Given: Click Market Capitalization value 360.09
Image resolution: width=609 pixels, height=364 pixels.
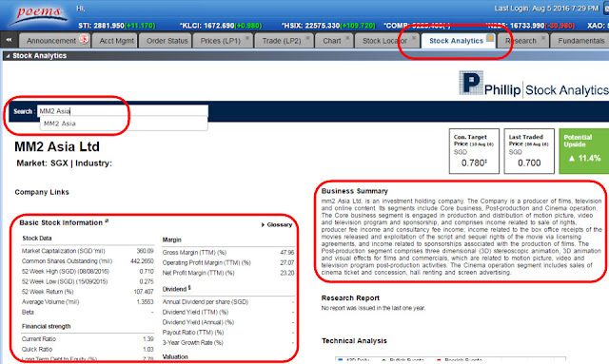Looking at the screenshot, I should click(x=145, y=251).
